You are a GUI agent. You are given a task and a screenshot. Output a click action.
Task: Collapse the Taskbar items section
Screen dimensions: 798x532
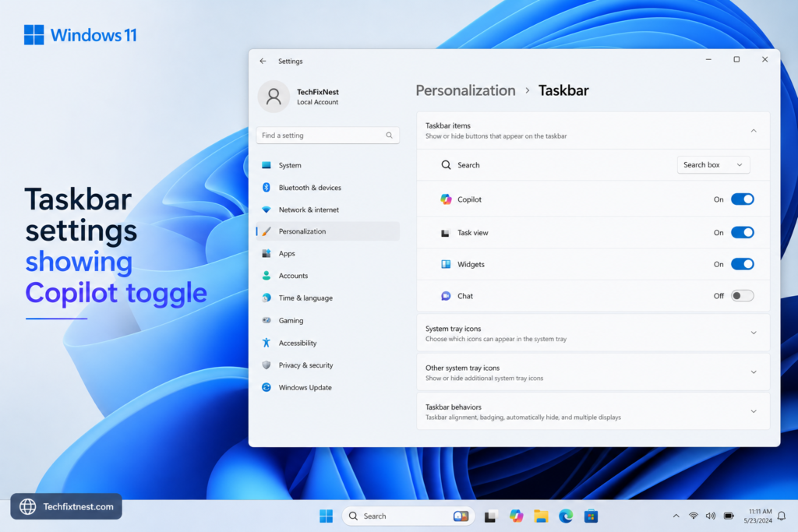[754, 131]
